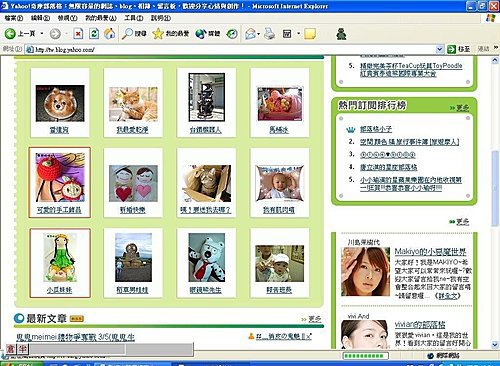The image size is (500, 366).
Task: Click Makiyo's profile photo
Action: coord(365,272)
